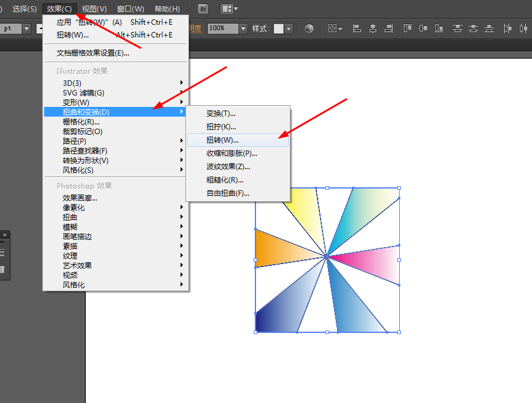Viewport: 532px width, 403px height.
Task: Click the 样式 graphic style swatch
Action: tap(278, 28)
